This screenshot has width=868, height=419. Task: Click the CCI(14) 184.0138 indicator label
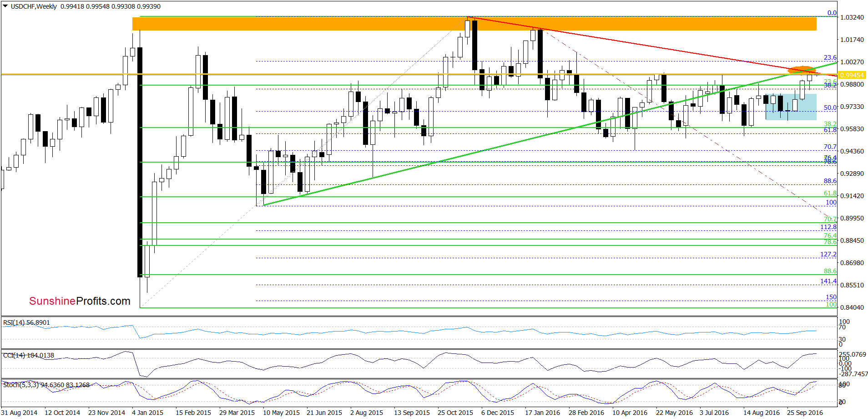(29, 355)
